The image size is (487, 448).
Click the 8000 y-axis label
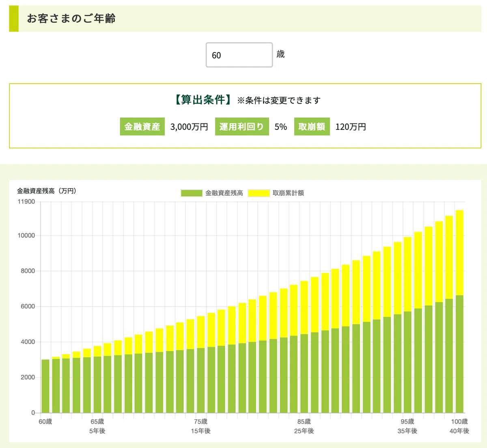28,271
